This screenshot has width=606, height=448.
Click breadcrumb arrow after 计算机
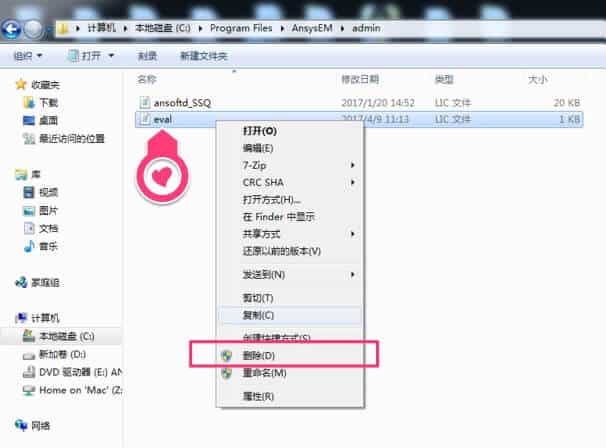[125, 28]
